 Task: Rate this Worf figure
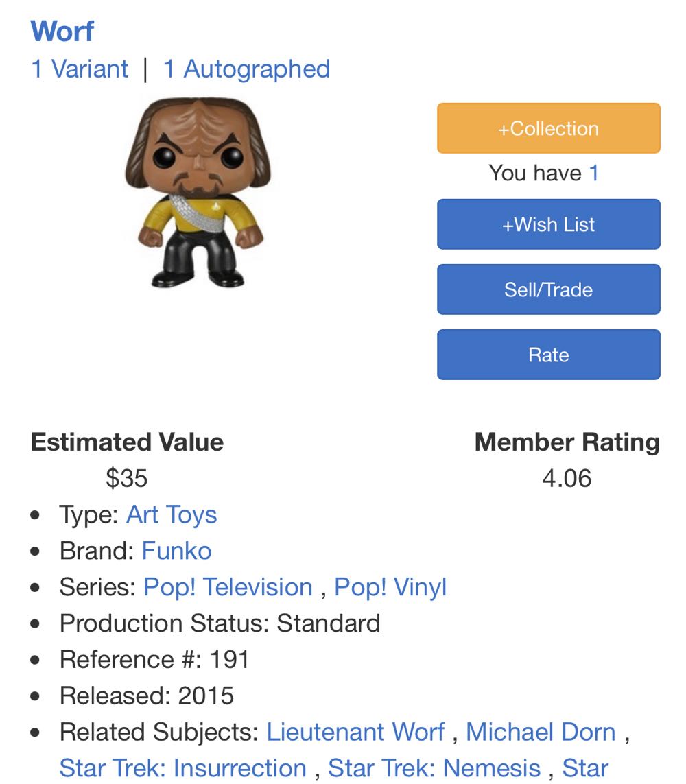[x=547, y=354]
